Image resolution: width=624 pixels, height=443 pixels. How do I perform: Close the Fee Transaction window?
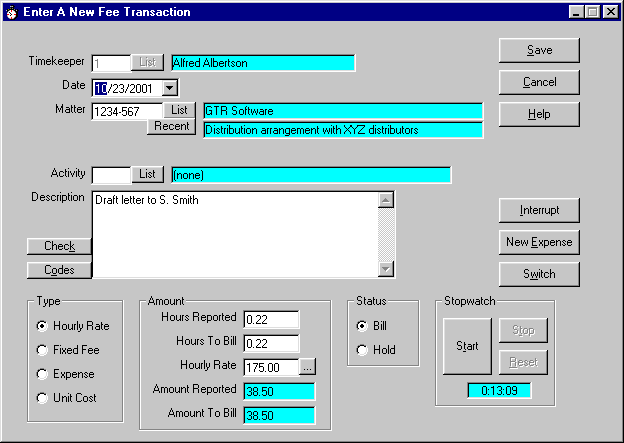[610, 12]
